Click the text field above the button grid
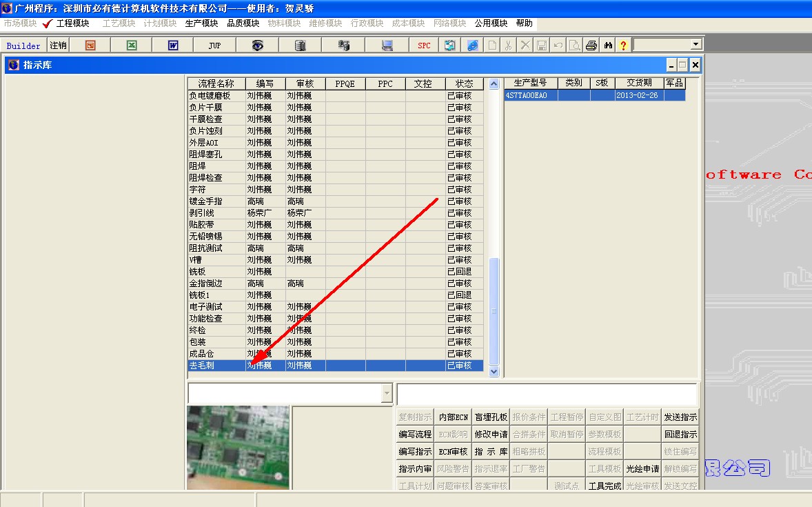 click(547, 394)
